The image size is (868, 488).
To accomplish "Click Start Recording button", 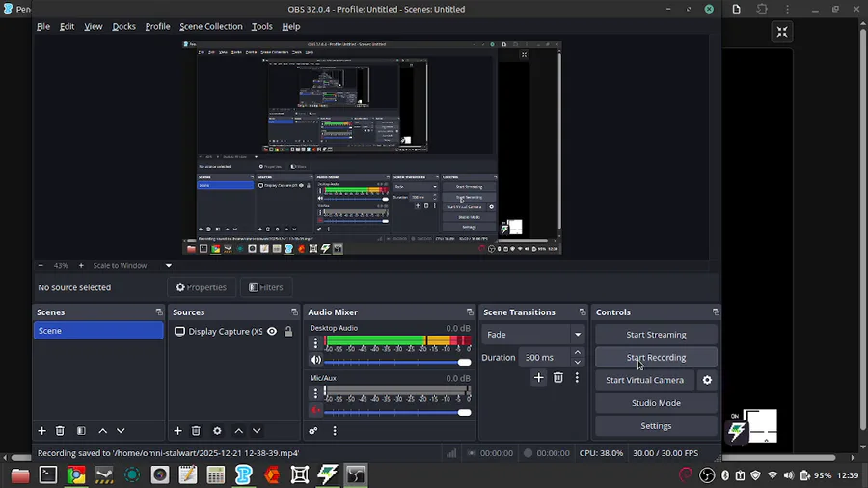I will point(656,358).
